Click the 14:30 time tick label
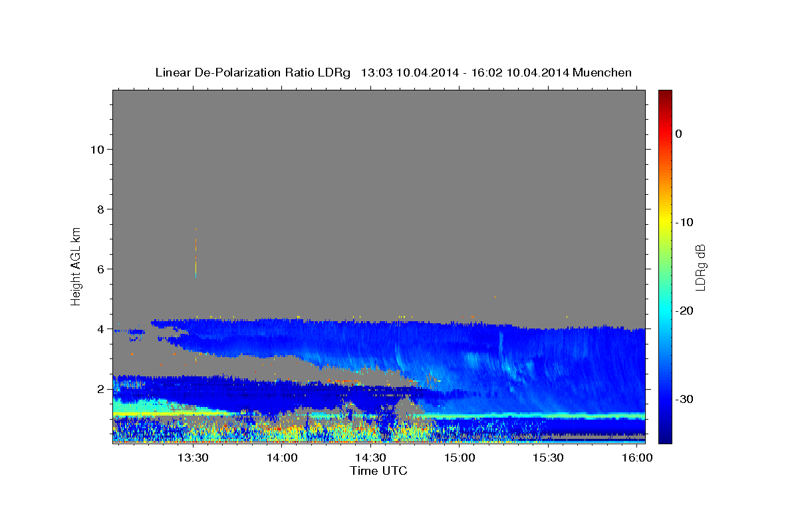Image resolution: width=798 pixels, height=532 pixels. [x=370, y=458]
